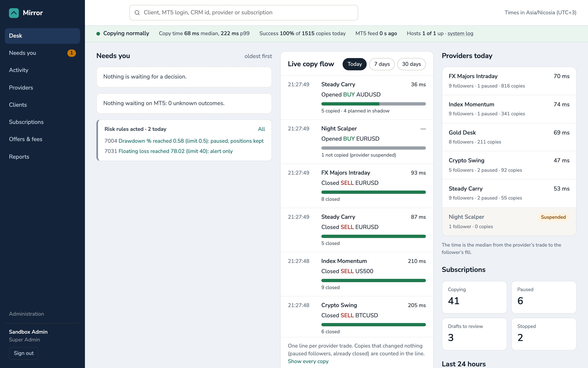
Task: Open the Administration link
Action: click(x=27, y=314)
